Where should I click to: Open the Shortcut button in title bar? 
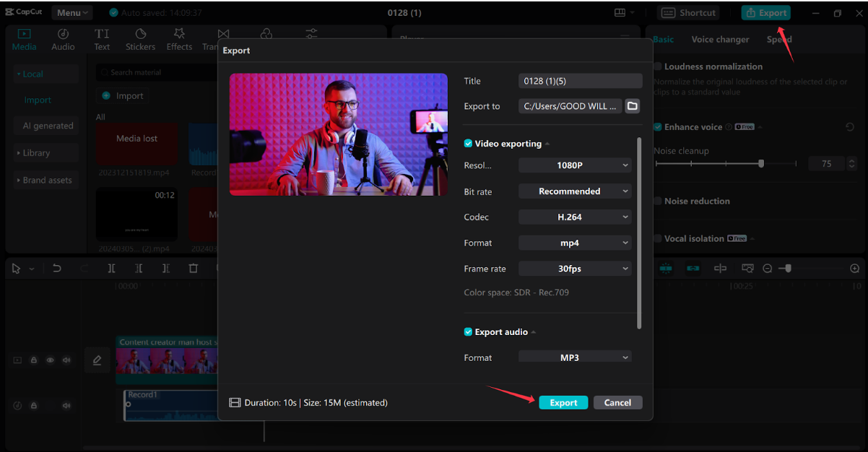(x=689, y=13)
